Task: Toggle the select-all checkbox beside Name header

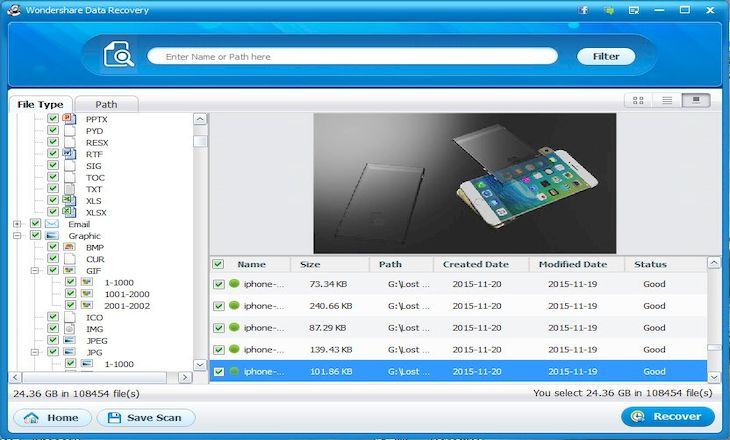Action: point(218,264)
